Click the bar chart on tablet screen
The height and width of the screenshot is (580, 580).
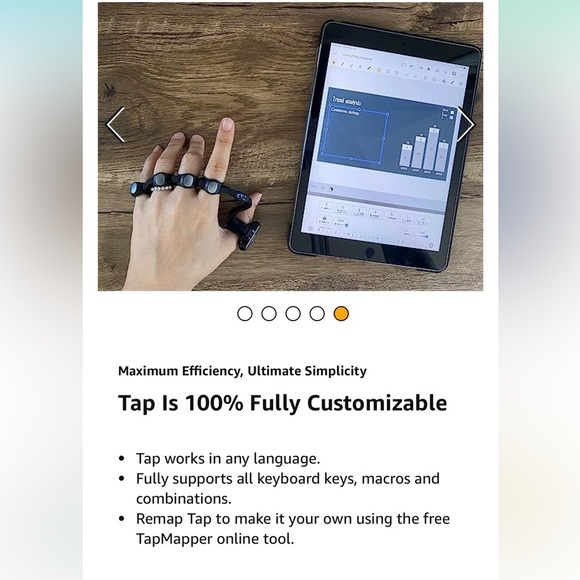pyautogui.click(x=424, y=150)
